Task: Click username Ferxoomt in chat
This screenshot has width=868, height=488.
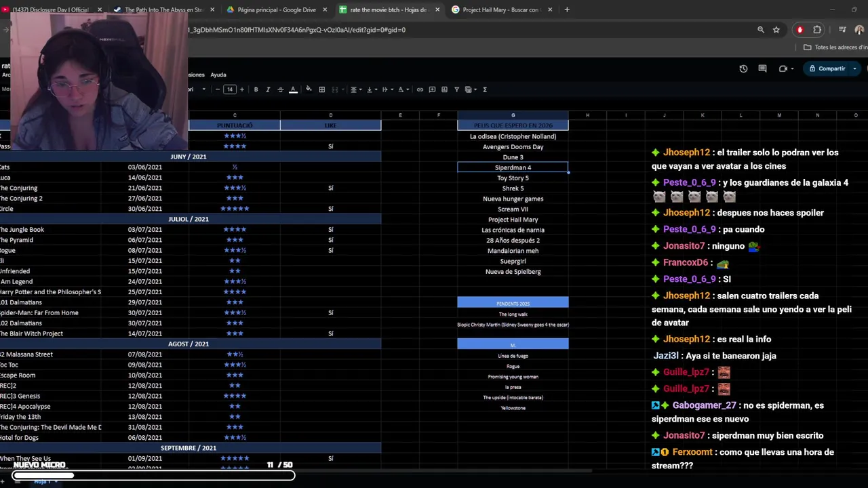Action: click(692, 452)
